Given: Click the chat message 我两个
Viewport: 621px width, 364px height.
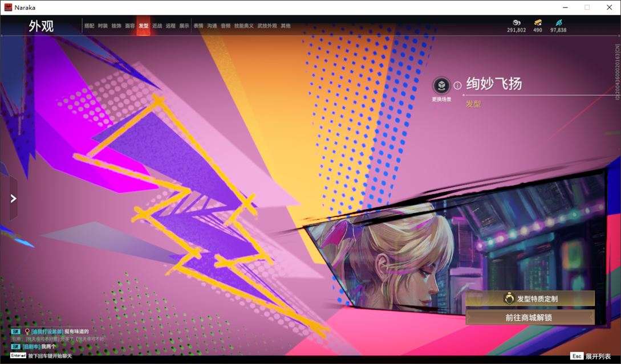Looking at the screenshot, I should coord(48,346).
